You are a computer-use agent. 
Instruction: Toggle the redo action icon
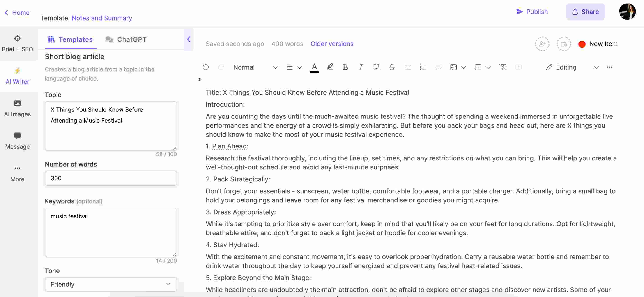pyautogui.click(x=221, y=67)
